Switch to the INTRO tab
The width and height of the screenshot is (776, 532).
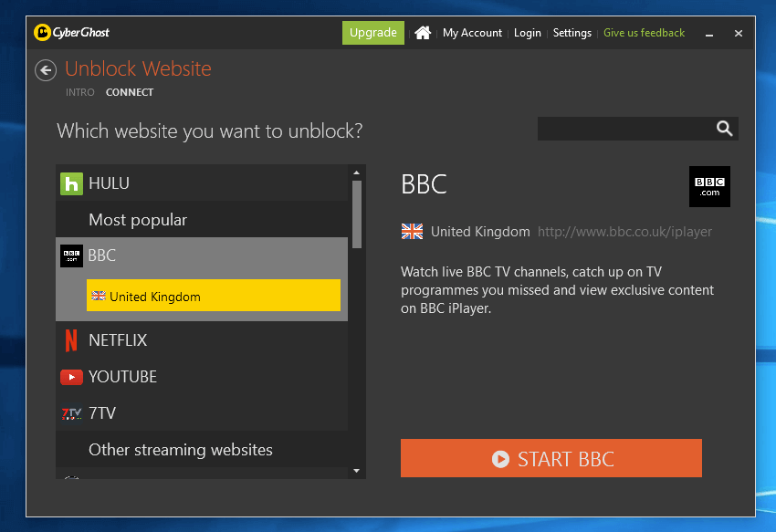[80, 92]
